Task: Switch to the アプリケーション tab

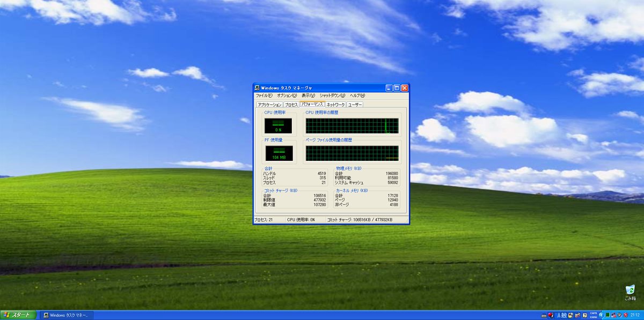Action: 269,105
